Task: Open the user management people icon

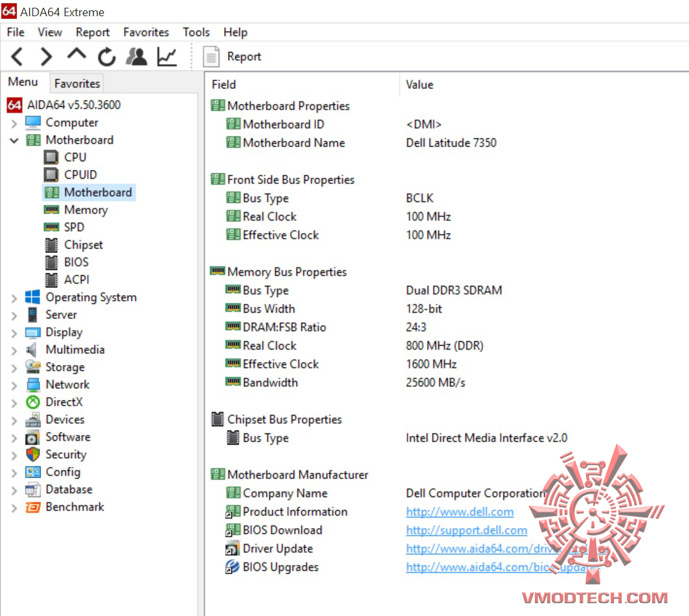Action: tap(137, 57)
